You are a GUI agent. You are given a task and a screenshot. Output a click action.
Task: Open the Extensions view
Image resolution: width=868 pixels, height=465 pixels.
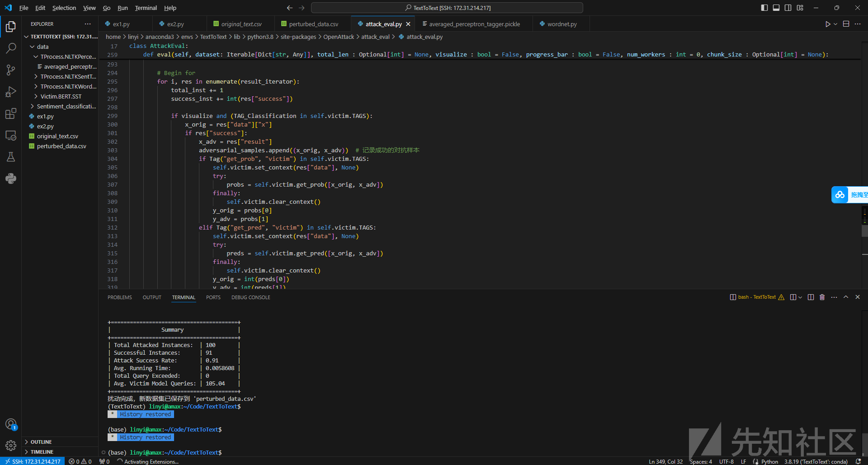tap(11, 113)
